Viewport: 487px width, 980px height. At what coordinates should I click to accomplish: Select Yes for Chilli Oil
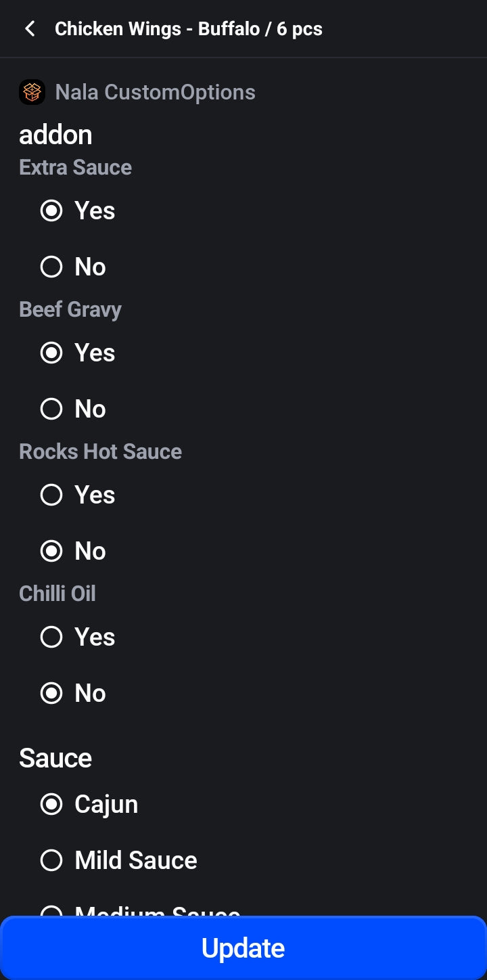pos(51,637)
